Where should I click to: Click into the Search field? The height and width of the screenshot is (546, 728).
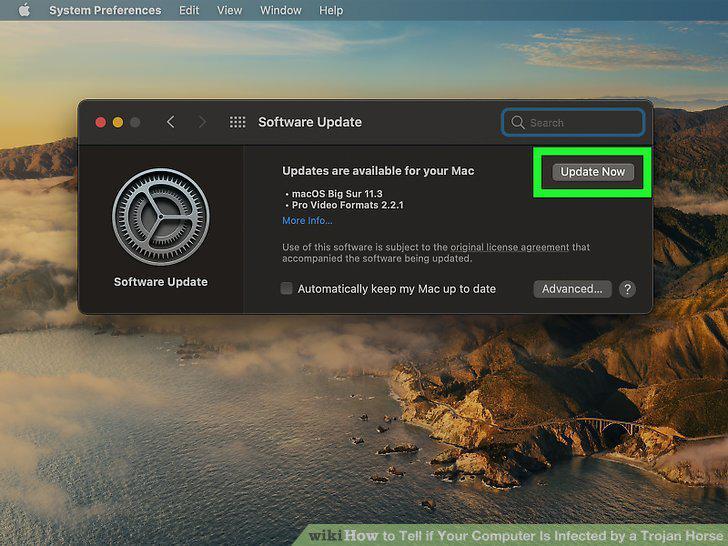(x=573, y=123)
